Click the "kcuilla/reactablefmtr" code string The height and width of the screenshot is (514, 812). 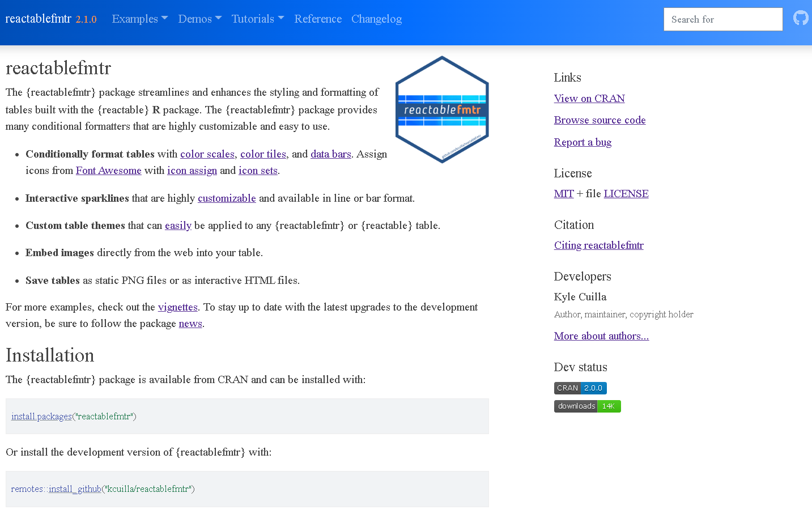(x=148, y=489)
